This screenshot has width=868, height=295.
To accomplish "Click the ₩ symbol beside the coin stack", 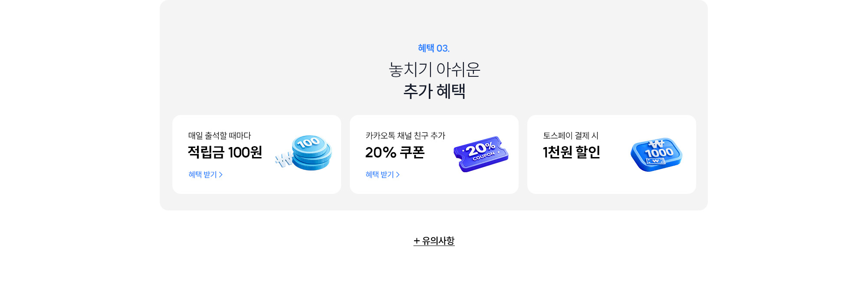I will coord(283,160).
